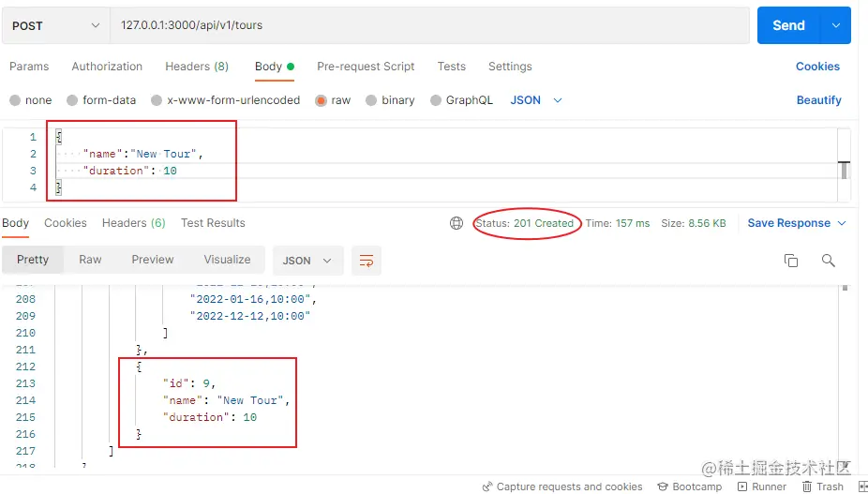This screenshot has width=868, height=494.
Task: Click the globe network icon
Action: [x=456, y=223]
